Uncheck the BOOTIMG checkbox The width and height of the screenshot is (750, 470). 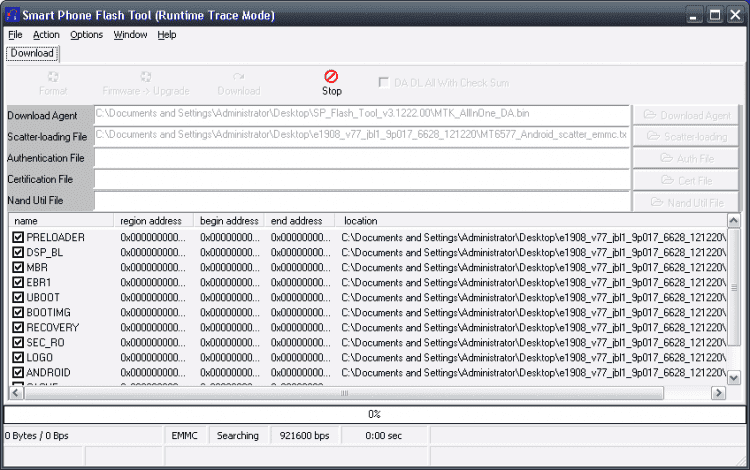[18, 312]
